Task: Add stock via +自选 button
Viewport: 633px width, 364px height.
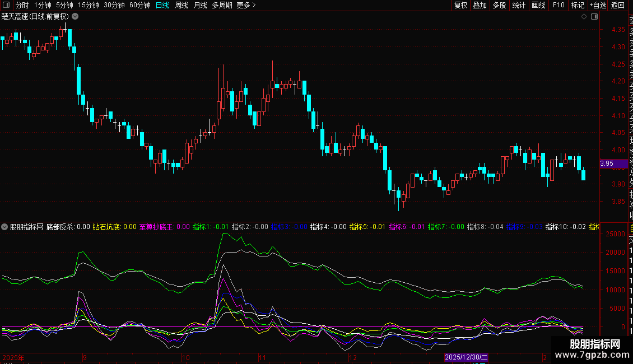Action: pyautogui.click(x=598, y=5)
